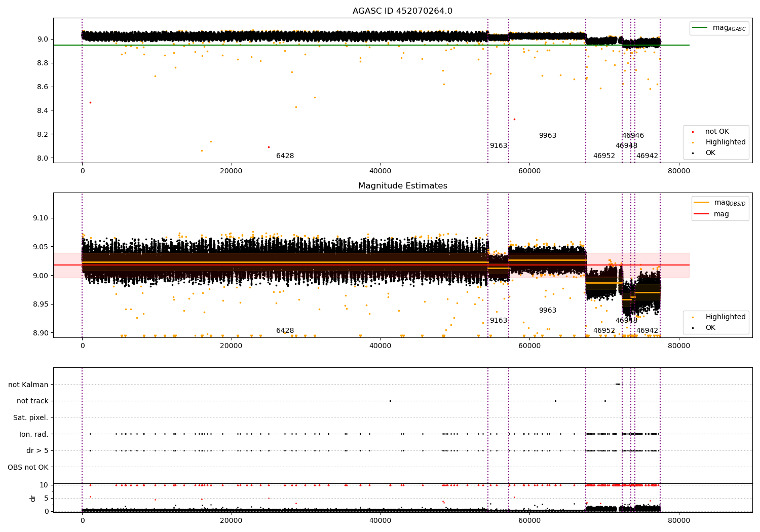Click obsid label 9163 in the Magnitude Estimates plot
The image size is (760, 532).
(498, 321)
